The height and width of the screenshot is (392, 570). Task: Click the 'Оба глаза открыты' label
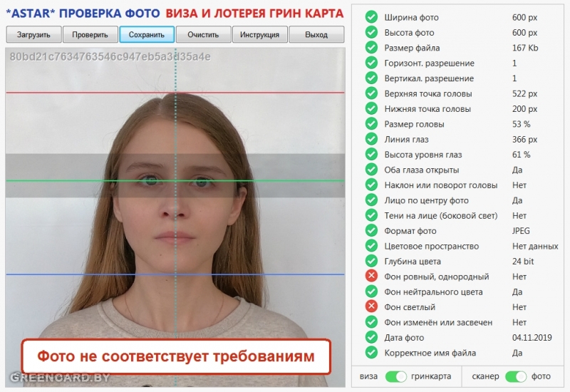coord(422,170)
